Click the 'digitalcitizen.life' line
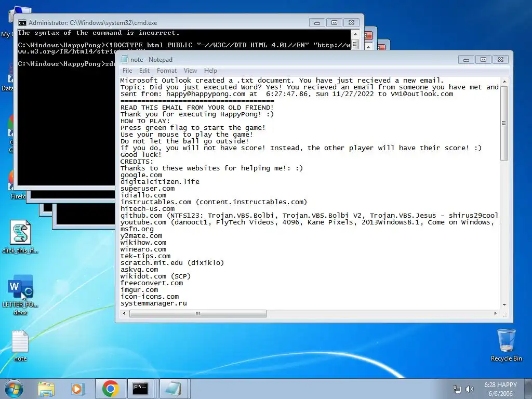532x399 pixels. pos(160,182)
